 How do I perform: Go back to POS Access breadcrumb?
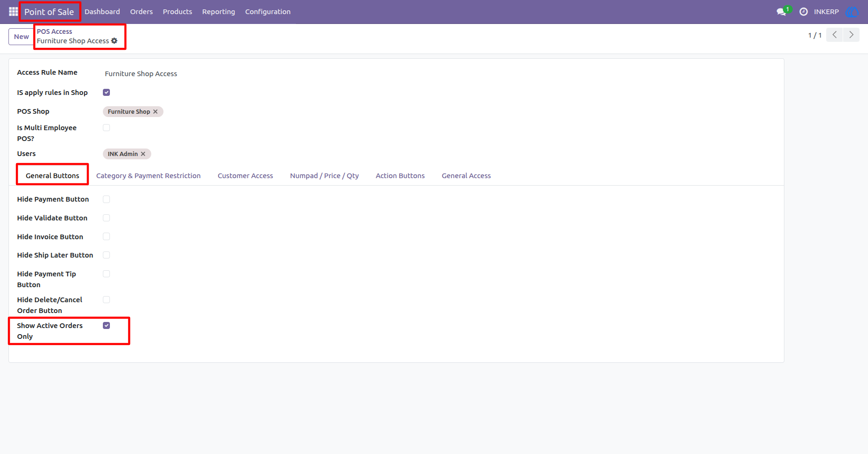[54, 31]
